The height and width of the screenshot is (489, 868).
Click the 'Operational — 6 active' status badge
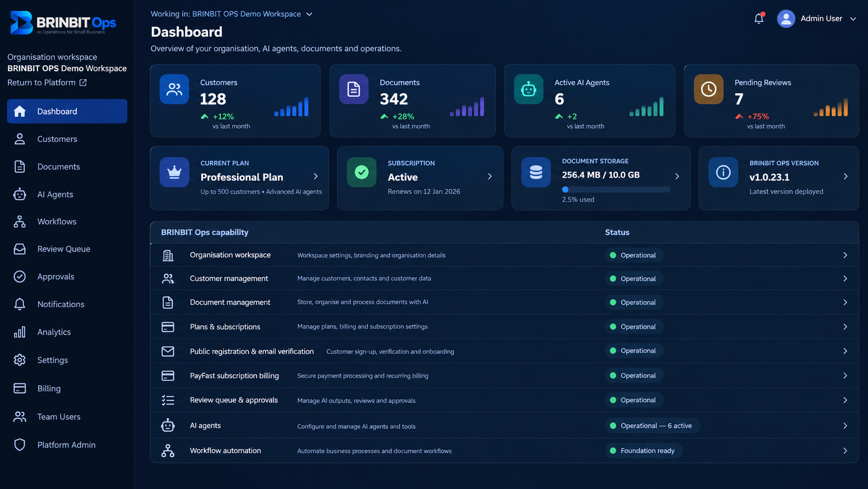(652, 426)
